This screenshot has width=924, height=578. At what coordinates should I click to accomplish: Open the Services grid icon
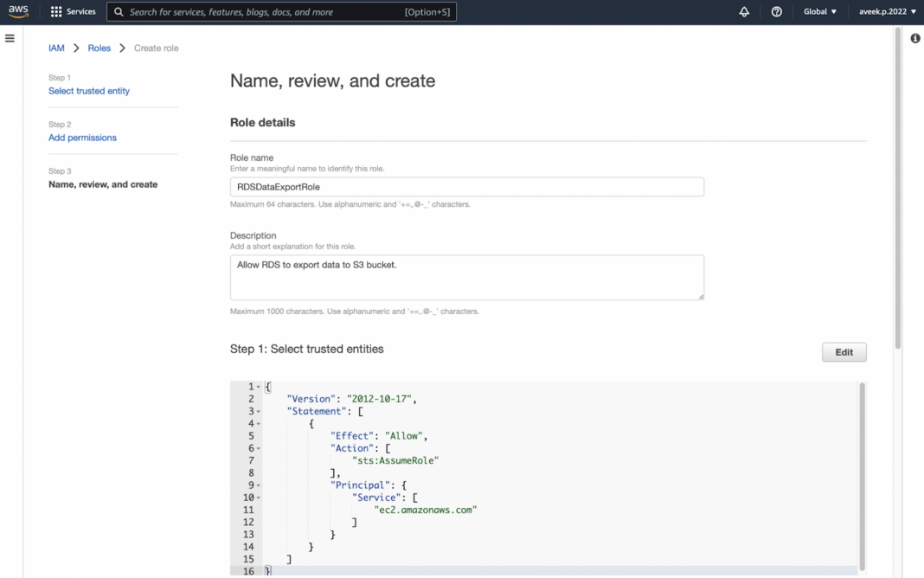tap(55, 11)
